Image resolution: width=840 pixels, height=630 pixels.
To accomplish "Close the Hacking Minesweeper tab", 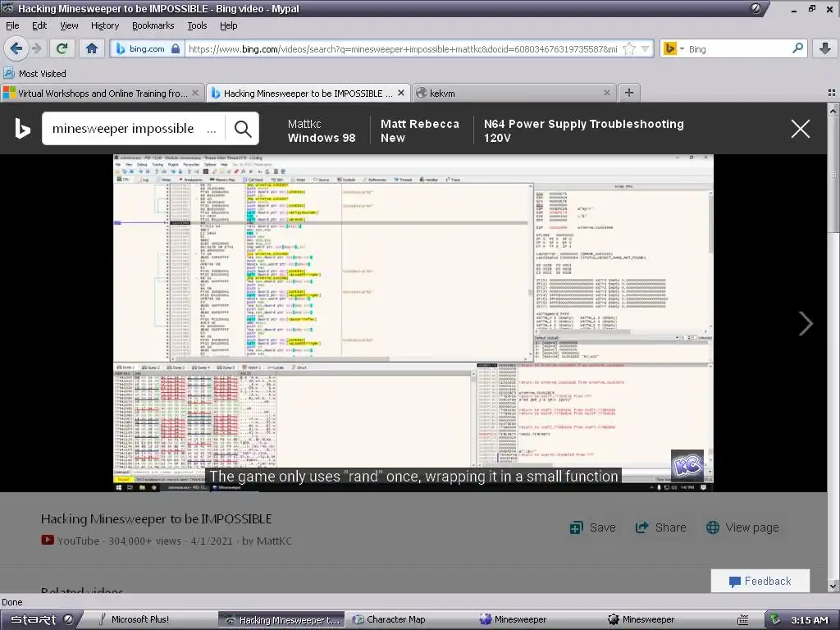I will (x=400, y=93).
